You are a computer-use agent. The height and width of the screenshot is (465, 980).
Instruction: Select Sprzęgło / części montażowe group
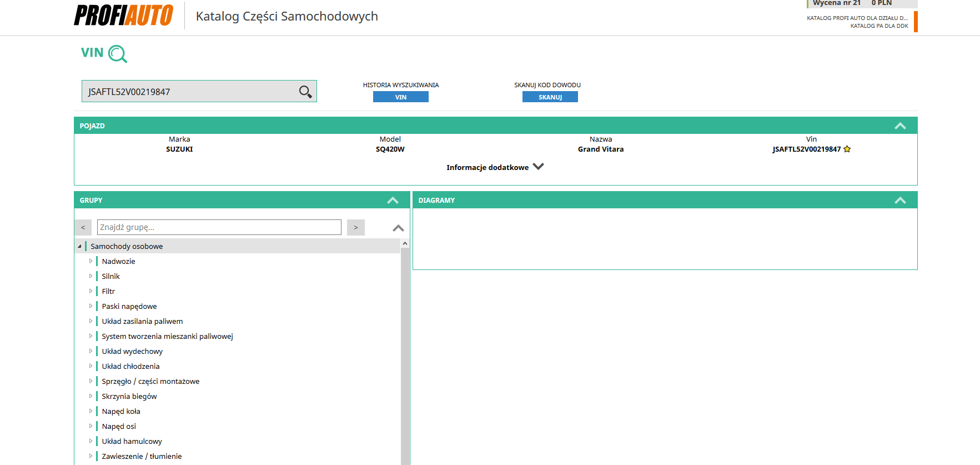coord(150,381)
